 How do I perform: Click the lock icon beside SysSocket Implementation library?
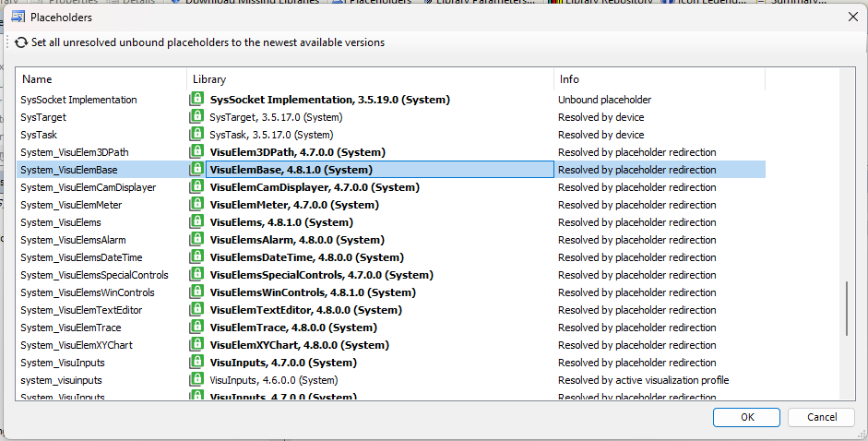coord(196,100)
